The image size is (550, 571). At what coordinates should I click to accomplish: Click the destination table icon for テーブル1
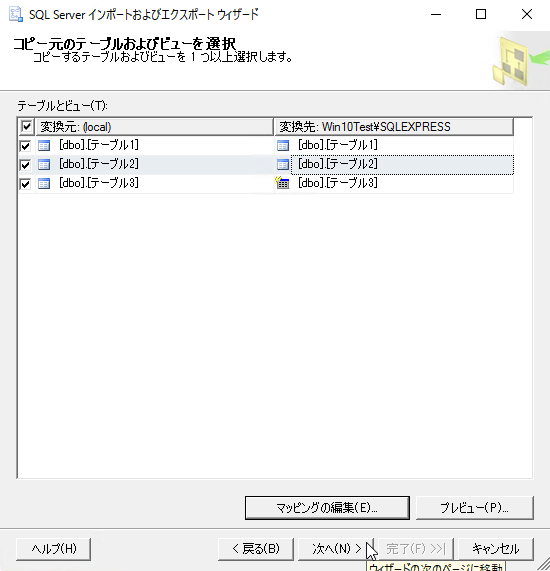(x=283, y=146)
